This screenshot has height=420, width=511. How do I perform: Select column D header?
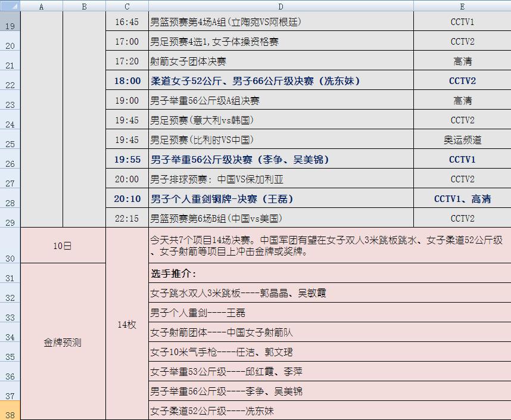tap(281, 6)
